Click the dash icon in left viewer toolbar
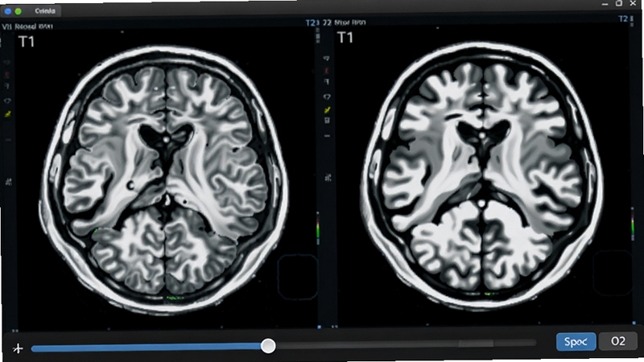The height and width of the screenshot is (362, 644). tap(8, 140)
